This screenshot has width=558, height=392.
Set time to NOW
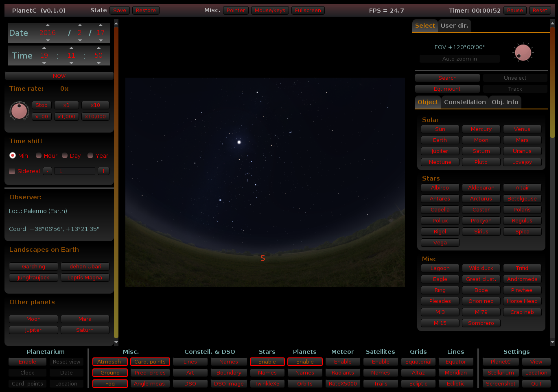pos(59,76)
